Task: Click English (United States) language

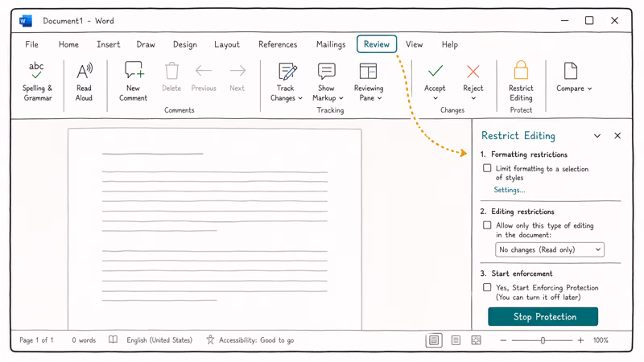Action: point(159,339)
